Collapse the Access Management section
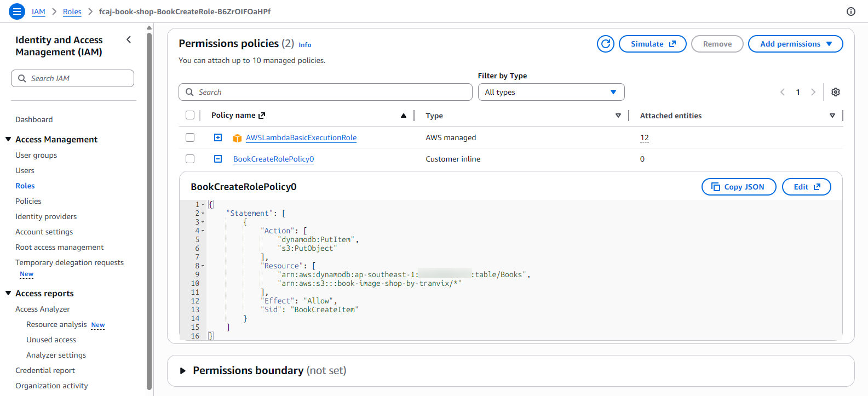 (x=8, y=139)
